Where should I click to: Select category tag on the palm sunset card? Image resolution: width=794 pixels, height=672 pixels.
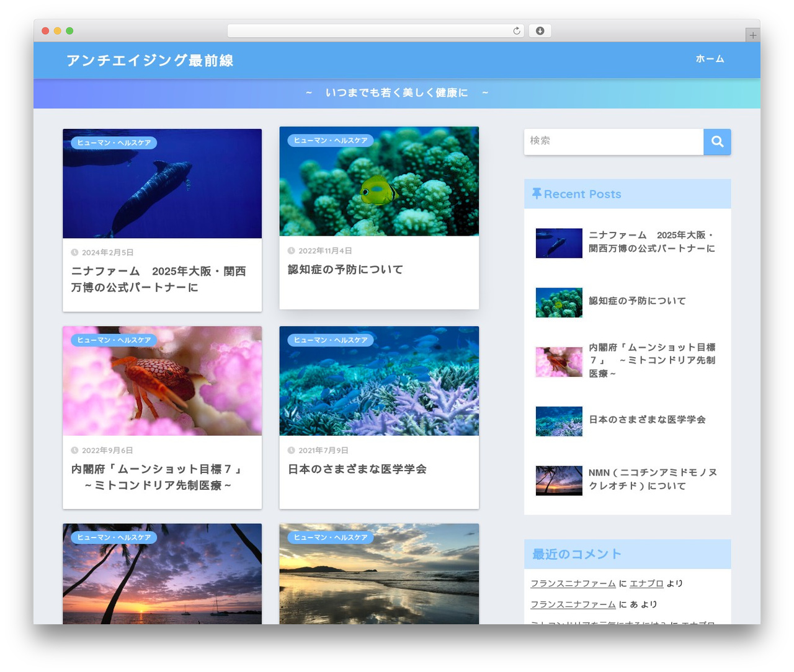pyautogui.click(x=114, y=537)
